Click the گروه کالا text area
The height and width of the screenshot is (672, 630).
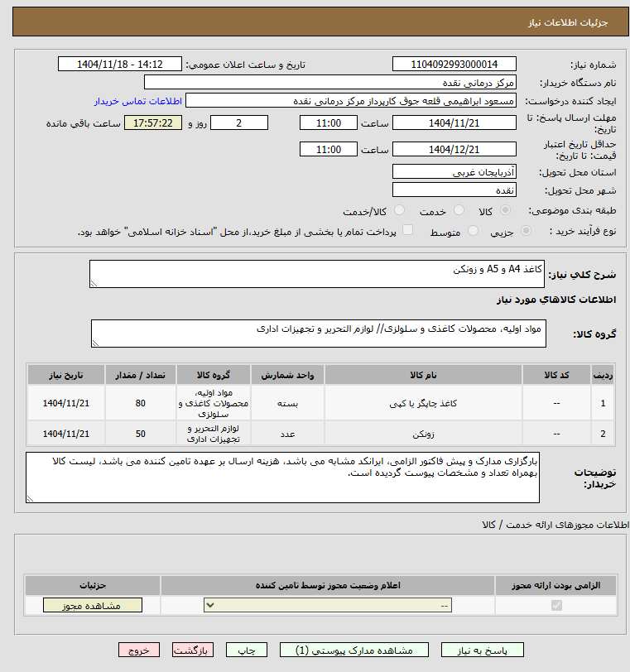click(x=319, y=334)
